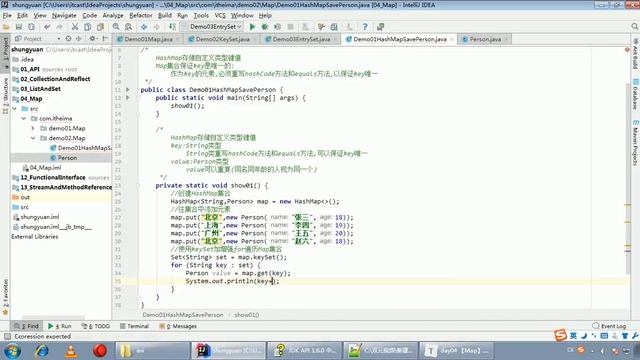640x360 pixels.
Task: Click the Undo toolbar icon
Action: [x=47, y=27]
